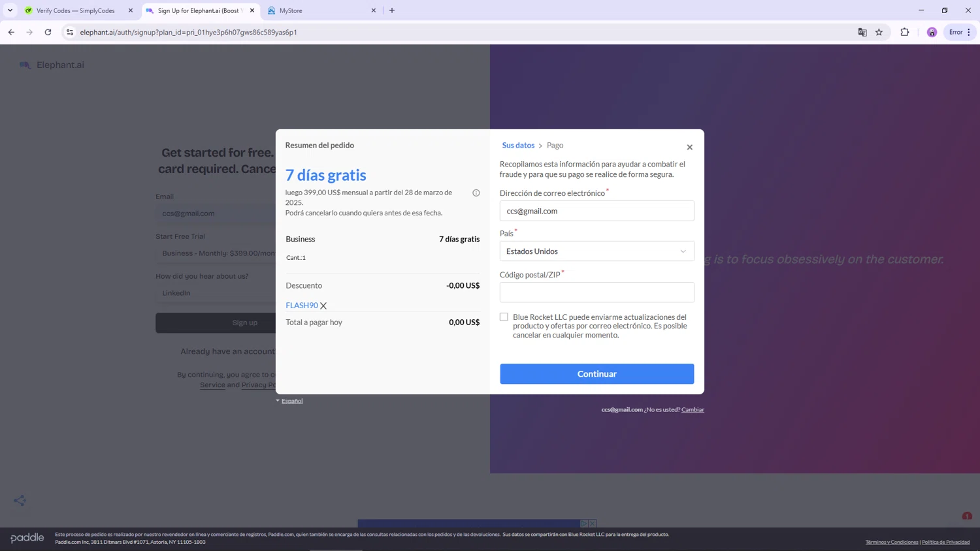Click the Elephant.ai logo

point(52,65)
